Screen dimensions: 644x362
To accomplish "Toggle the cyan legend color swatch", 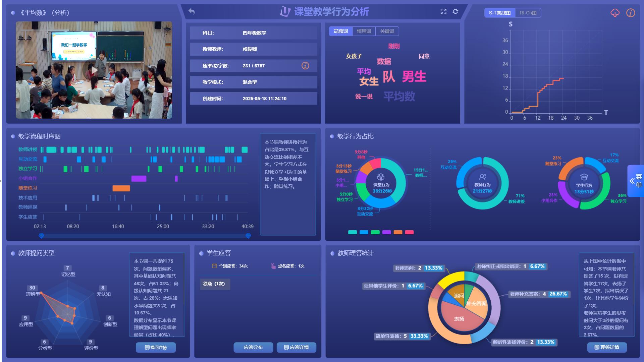I will click(x=352, y=232).
